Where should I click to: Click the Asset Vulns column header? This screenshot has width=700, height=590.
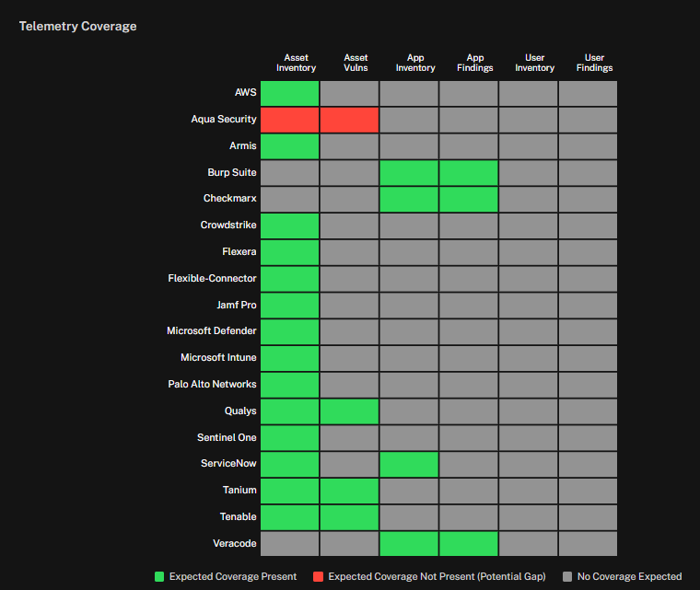tap(356, 63)
